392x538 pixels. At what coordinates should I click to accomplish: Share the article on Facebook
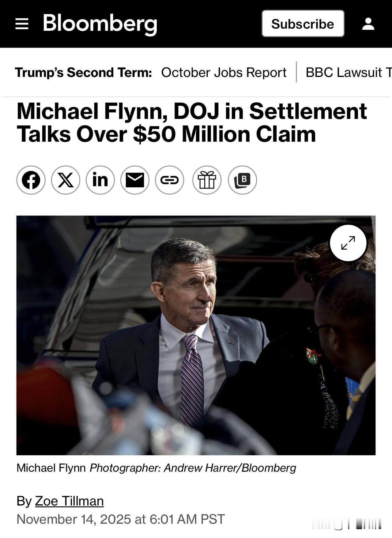[x=31, y=180]
